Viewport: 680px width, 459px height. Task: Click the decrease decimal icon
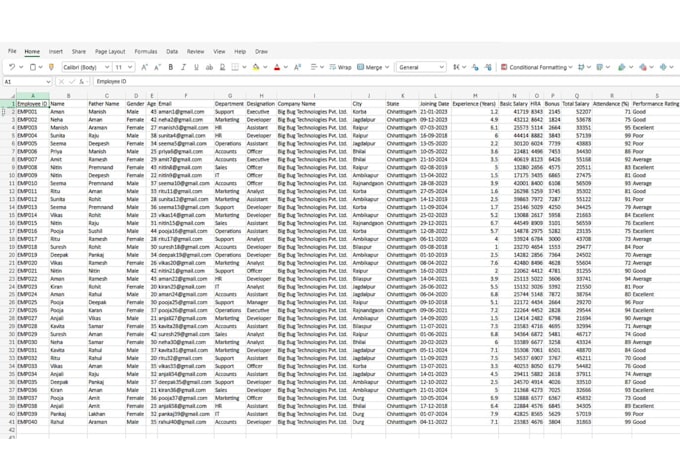pos(475,67)
